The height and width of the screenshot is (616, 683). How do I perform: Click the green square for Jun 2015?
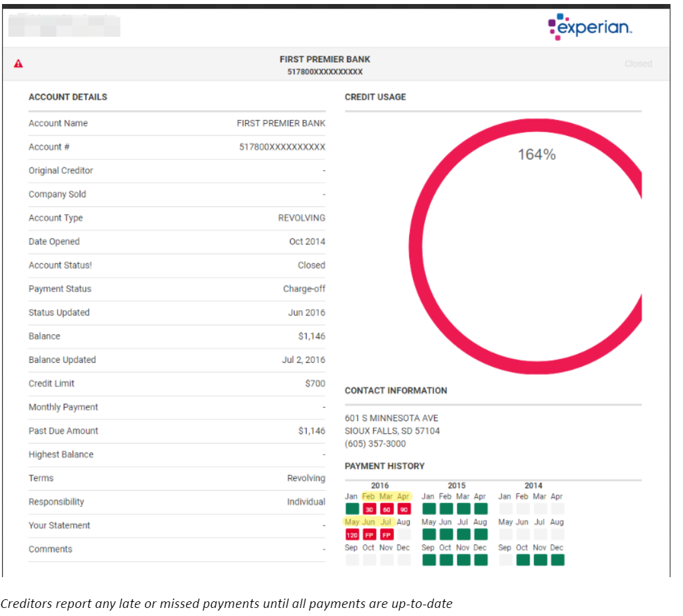click(447, 534)
